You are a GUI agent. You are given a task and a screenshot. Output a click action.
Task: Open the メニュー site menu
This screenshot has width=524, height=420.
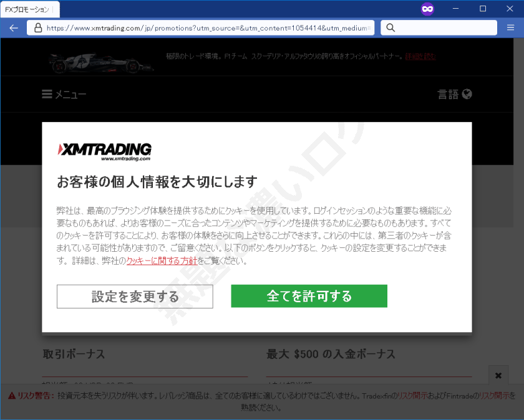[64, 95]
